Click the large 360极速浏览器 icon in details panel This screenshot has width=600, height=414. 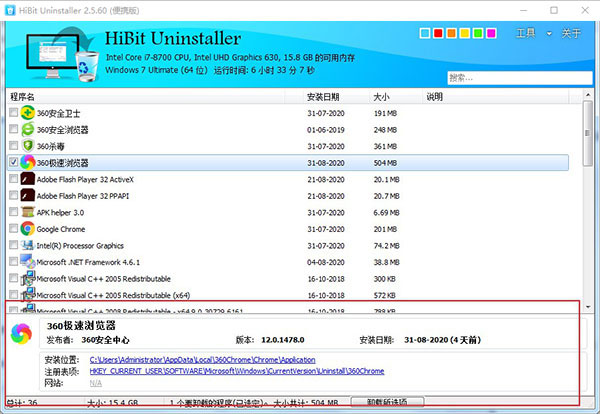(21, 333)
